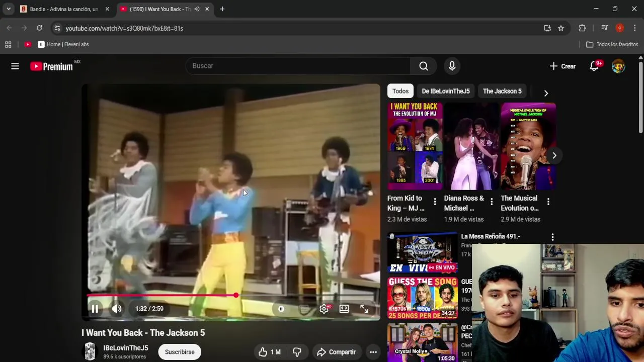This screenshot has width=644, height=362.
Task: Click the youtube.com URL in address bar
Action: (124, 29)
